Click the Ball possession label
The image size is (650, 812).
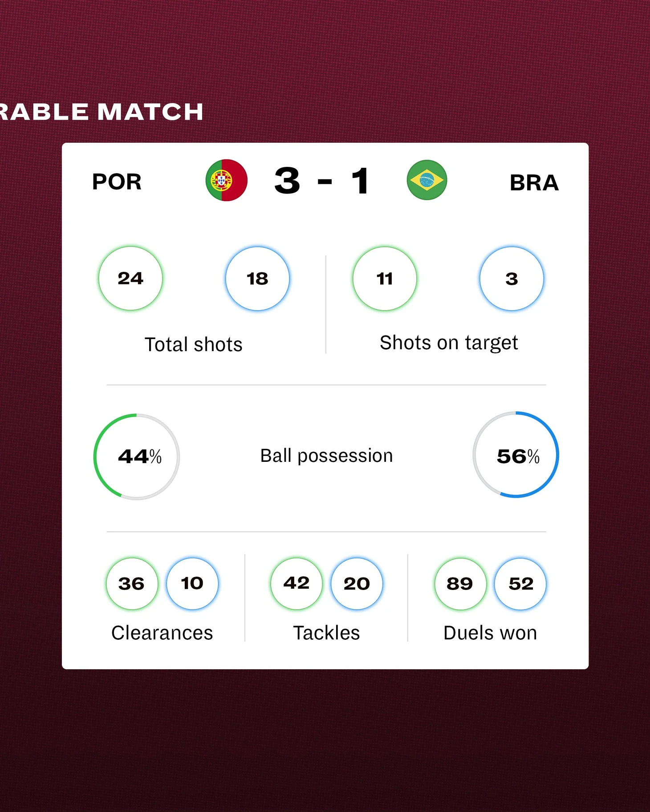pos(326,456)
